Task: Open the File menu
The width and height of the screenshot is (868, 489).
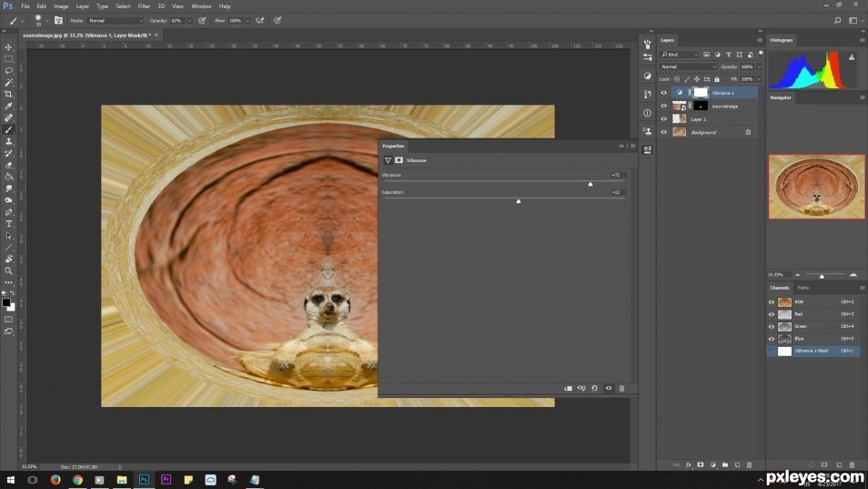Action: tap(25, 6)
